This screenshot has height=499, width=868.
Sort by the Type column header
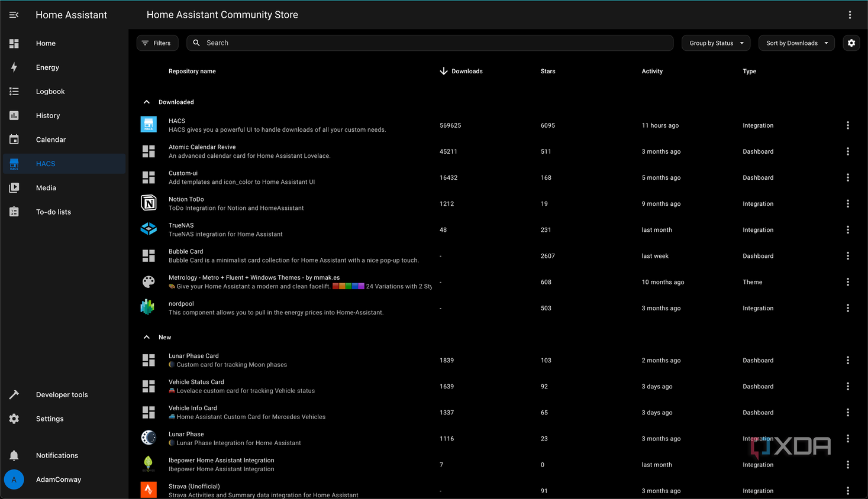[749, 72]
